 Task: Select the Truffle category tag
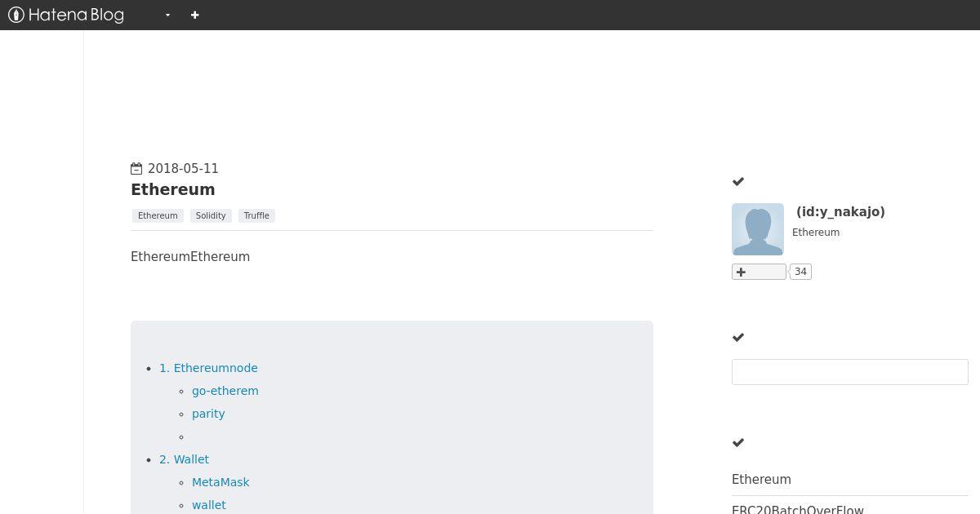(x=256, y=215)
